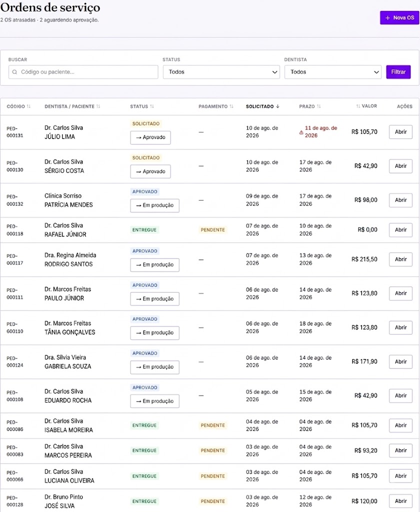Advance Júlio Lima order to Aprovado
Image resolution: width=420 pixels, height=512 pixels.
pos(150,137)
